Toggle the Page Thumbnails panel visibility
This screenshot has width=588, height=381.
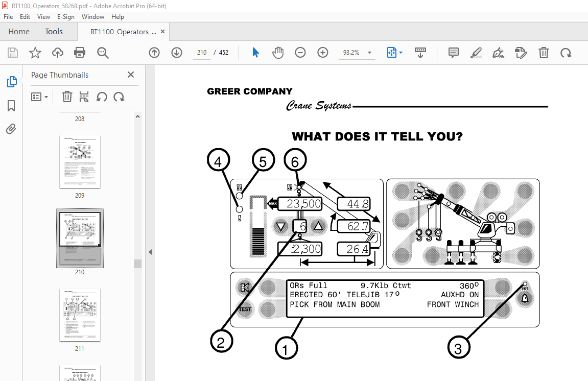coord(11,81)
